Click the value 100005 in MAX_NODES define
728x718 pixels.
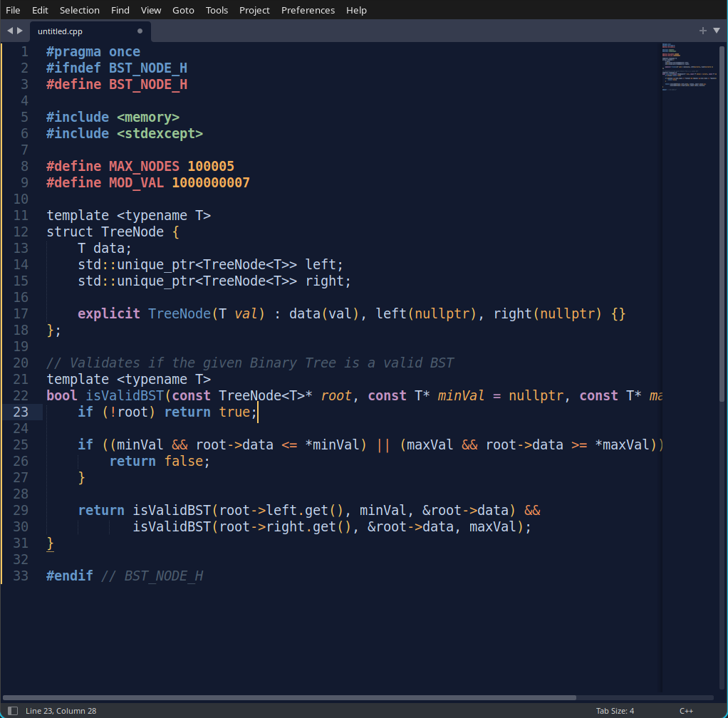[211, 166]
